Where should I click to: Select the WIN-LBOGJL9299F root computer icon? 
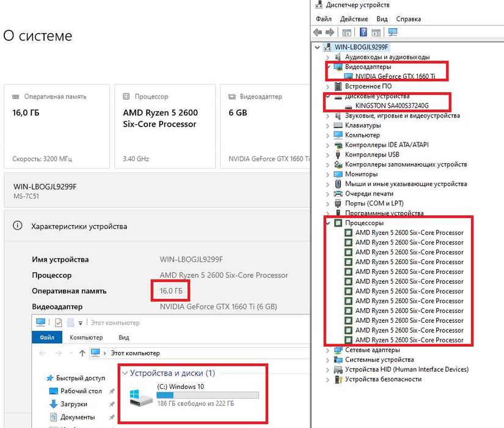coord(327,47)
